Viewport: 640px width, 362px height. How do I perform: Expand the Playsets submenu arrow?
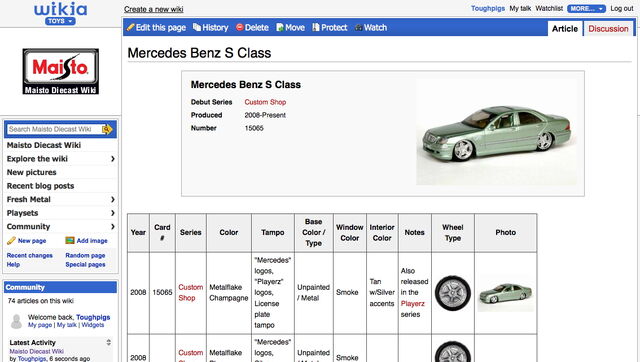pos(113,213)
